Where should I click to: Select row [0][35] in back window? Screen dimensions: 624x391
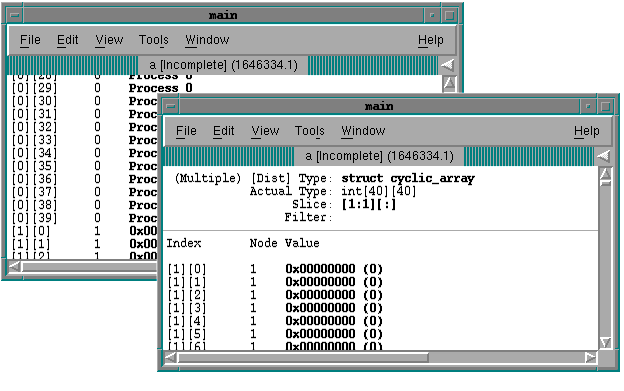84,166
